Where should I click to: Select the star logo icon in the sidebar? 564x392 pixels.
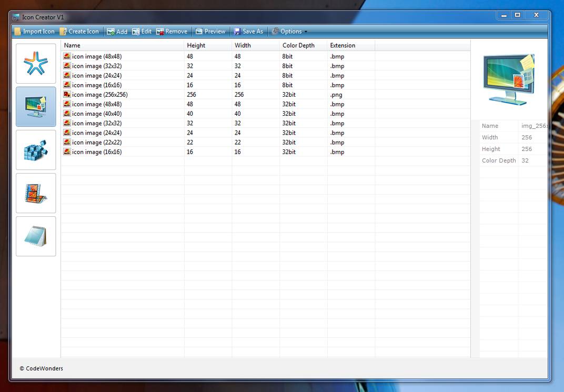point(35,63)
